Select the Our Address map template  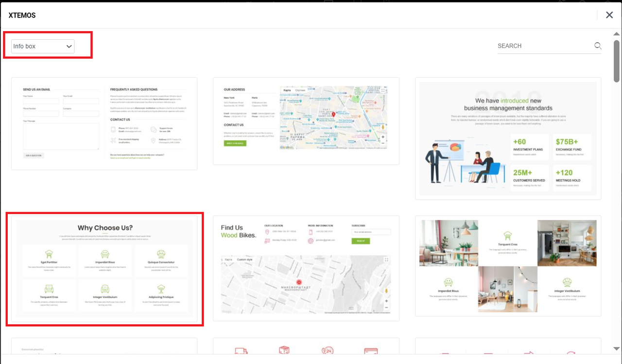click(x=306, y=121)
